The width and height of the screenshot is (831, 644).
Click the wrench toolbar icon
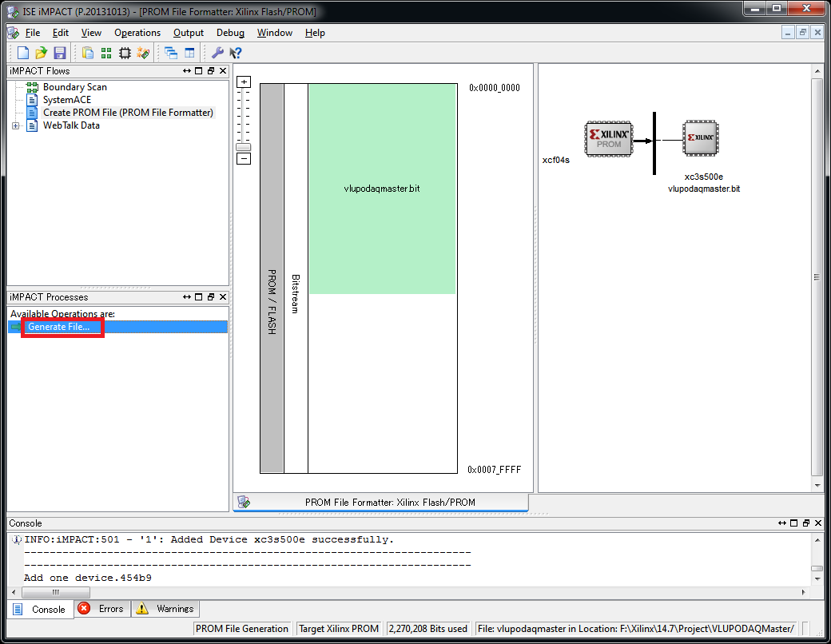coord(217,53)
